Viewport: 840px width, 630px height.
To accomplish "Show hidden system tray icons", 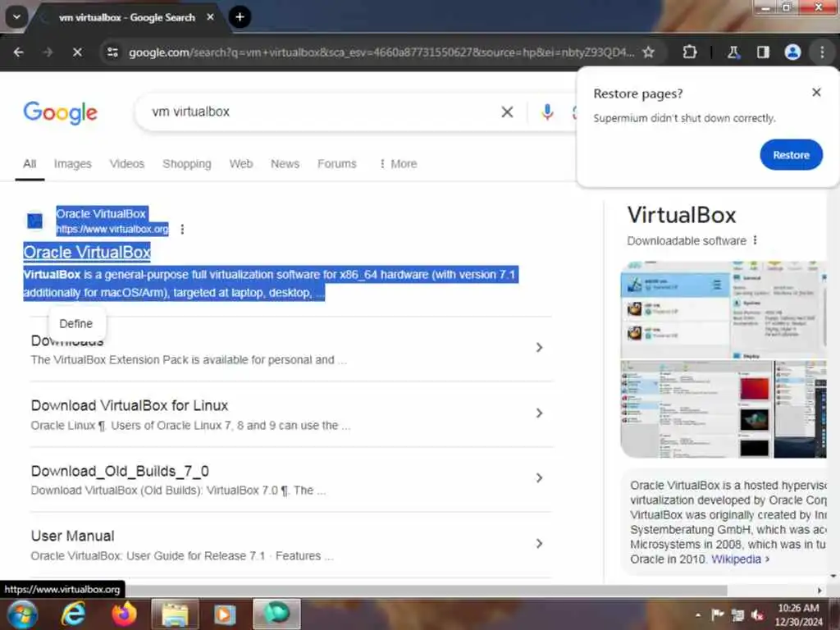I will pos(697,615).
